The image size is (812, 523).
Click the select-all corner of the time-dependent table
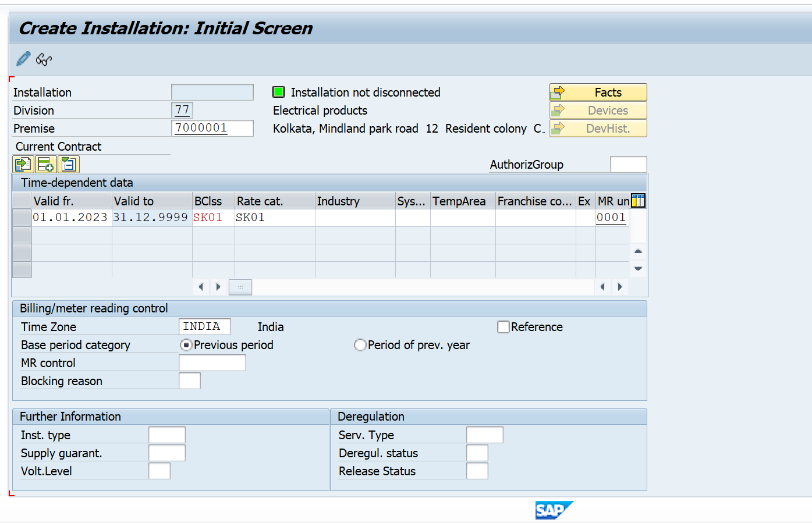click(22, 201)
